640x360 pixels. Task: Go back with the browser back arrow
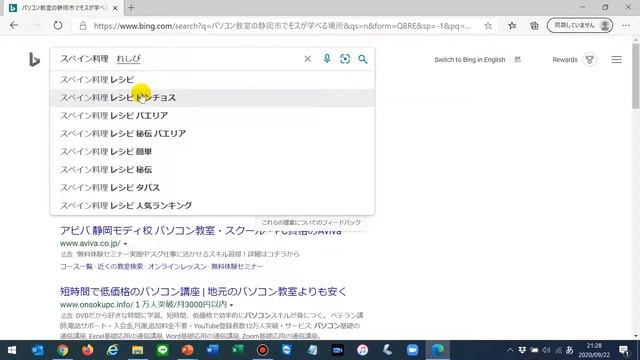[x=14, y=25]
